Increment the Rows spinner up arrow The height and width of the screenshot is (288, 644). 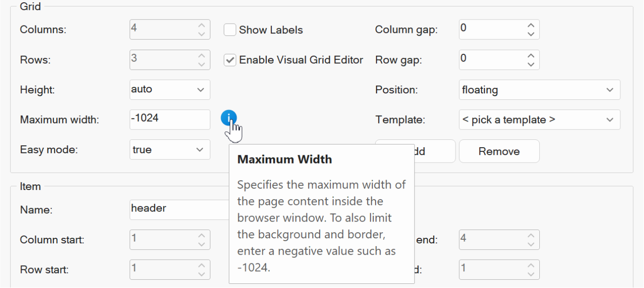(x=201, y=56)
